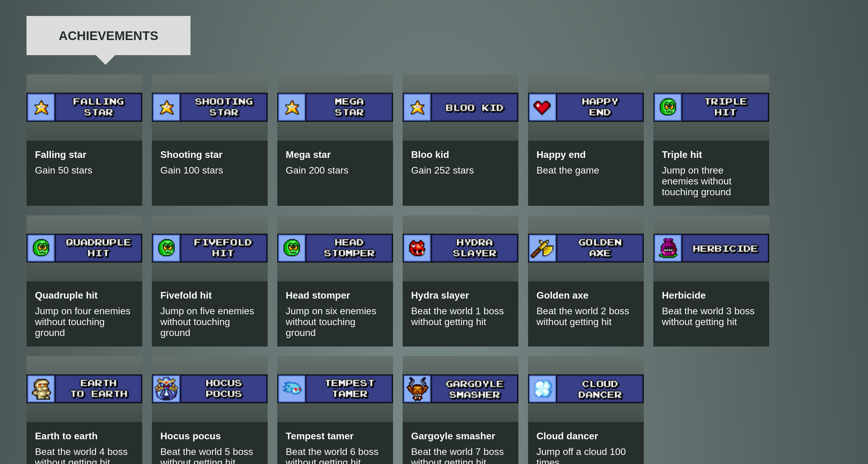The image size is (868, 464).
Task: Click the Earth to Earth mummy icon
Action: pyautogui.click(x=41, y=389)
